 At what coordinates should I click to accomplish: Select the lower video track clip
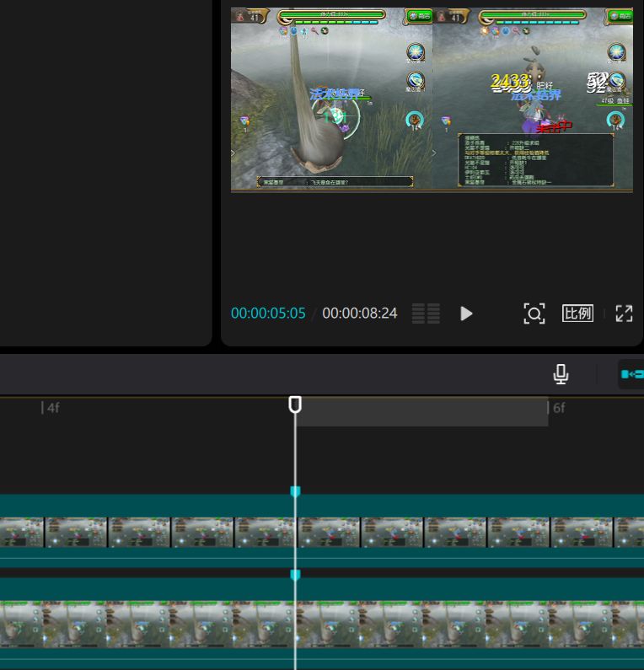point(322,623)
